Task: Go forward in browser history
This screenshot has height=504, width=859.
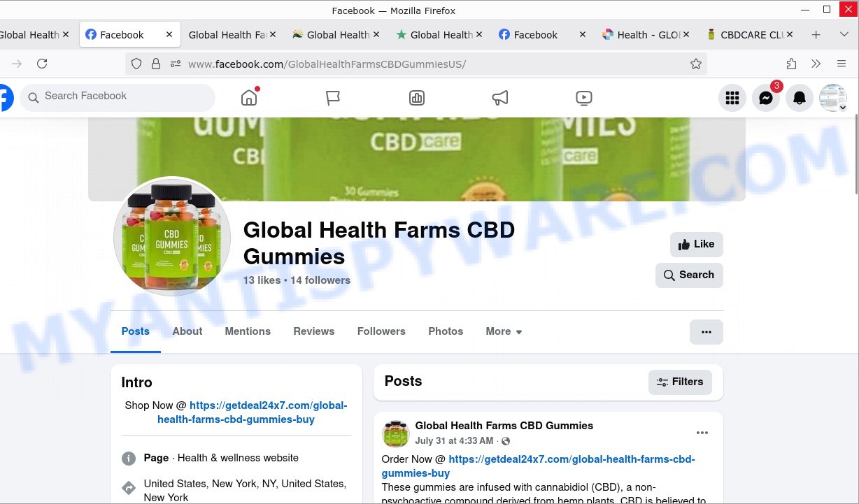Action: (17, 64)
